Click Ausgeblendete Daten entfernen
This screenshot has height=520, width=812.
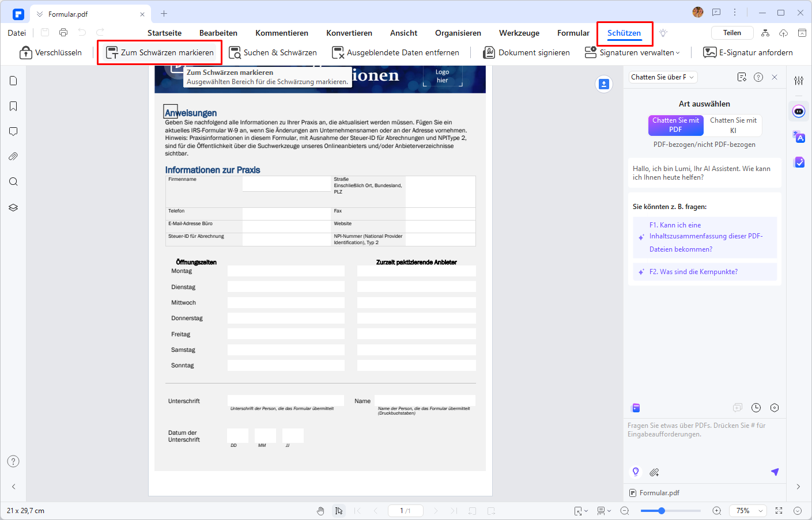(x=395, y=52)
